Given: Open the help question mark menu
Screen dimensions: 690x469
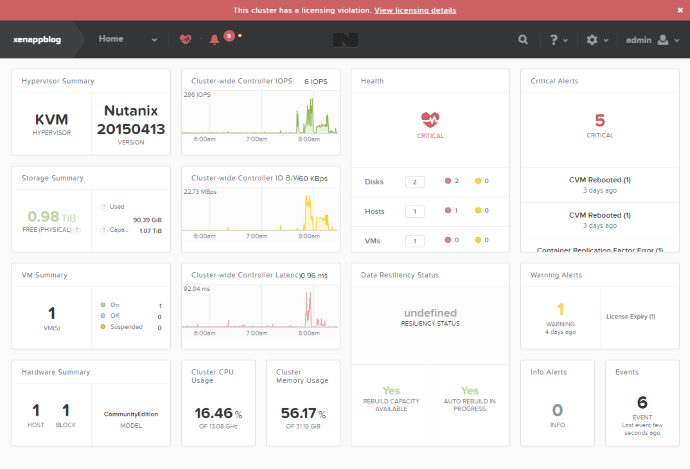Looking at the screenshot, I should click(554, 40).
